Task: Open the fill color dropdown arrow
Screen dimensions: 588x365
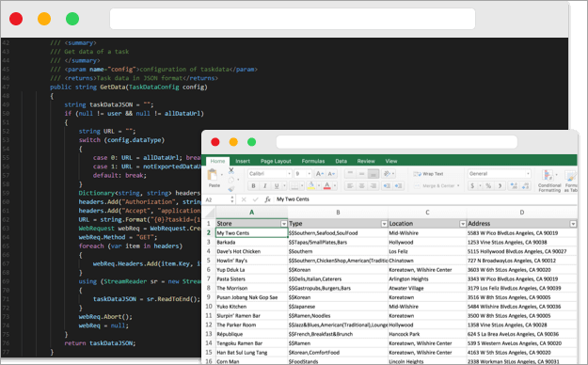Action: click(x=318, y=185)
